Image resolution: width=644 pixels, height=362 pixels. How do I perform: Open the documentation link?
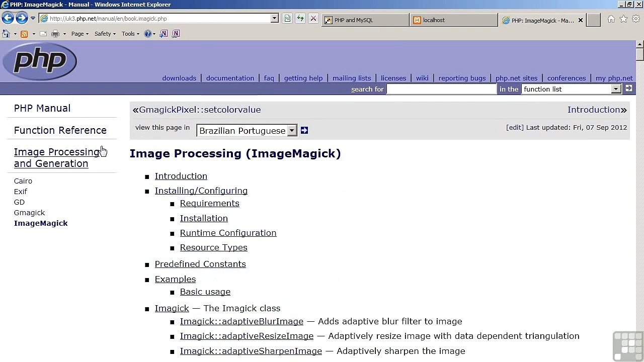(230, 78)
